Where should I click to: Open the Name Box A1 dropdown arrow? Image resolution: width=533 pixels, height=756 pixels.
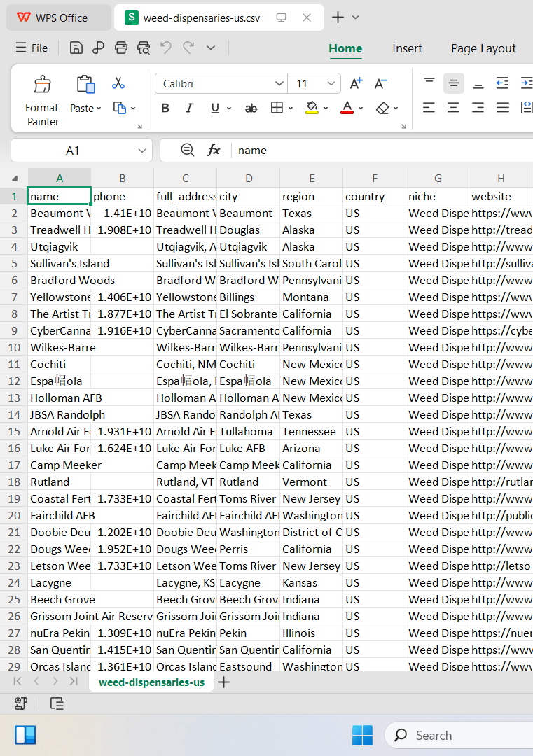tap(141, 150)
